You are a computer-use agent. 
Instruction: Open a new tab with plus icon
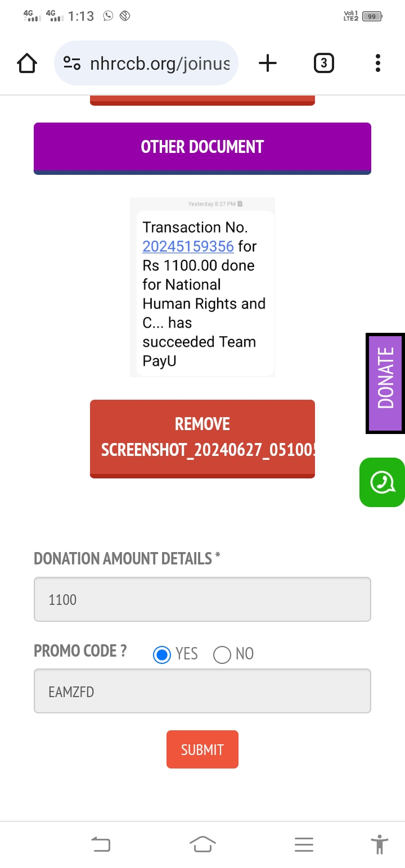[268, 64]
